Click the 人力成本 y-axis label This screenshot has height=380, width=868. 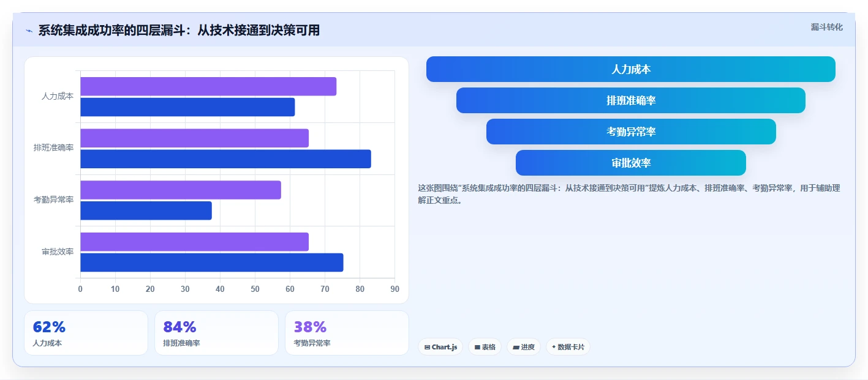click(58, 96)
